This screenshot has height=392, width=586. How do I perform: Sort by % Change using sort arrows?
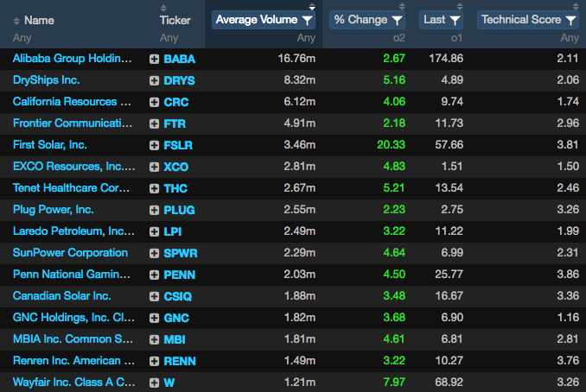tap(402, 6)
